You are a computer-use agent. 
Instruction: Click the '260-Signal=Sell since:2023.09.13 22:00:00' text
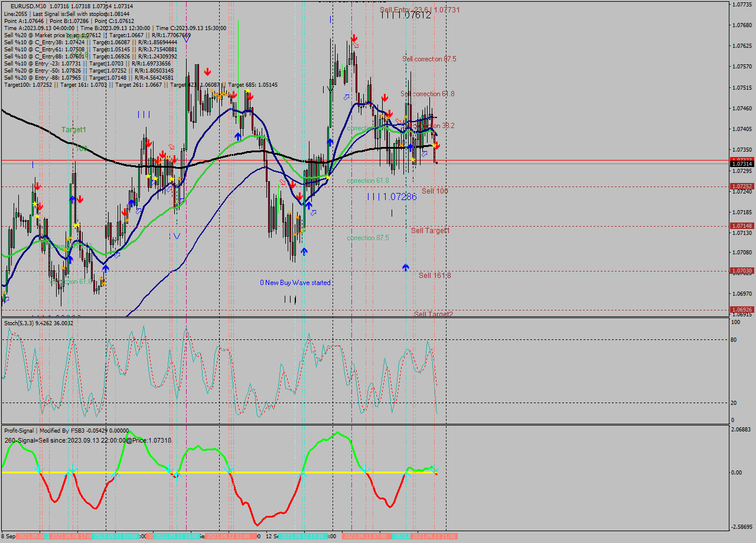tap(88, 441)
